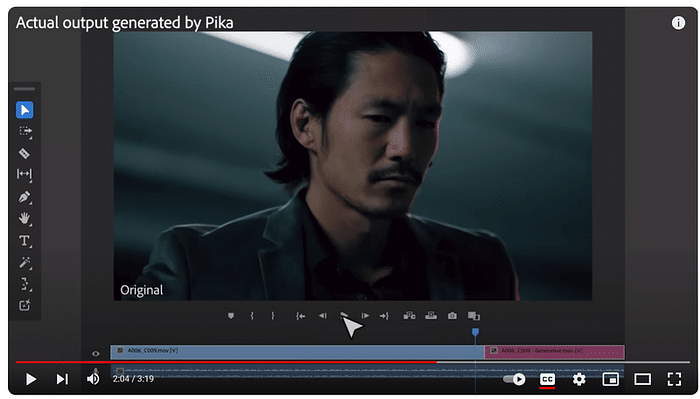This screenshot has width=700, height=399.
Task: Select the A006_C009.mov clip on timeline
Action: [297, 352]
